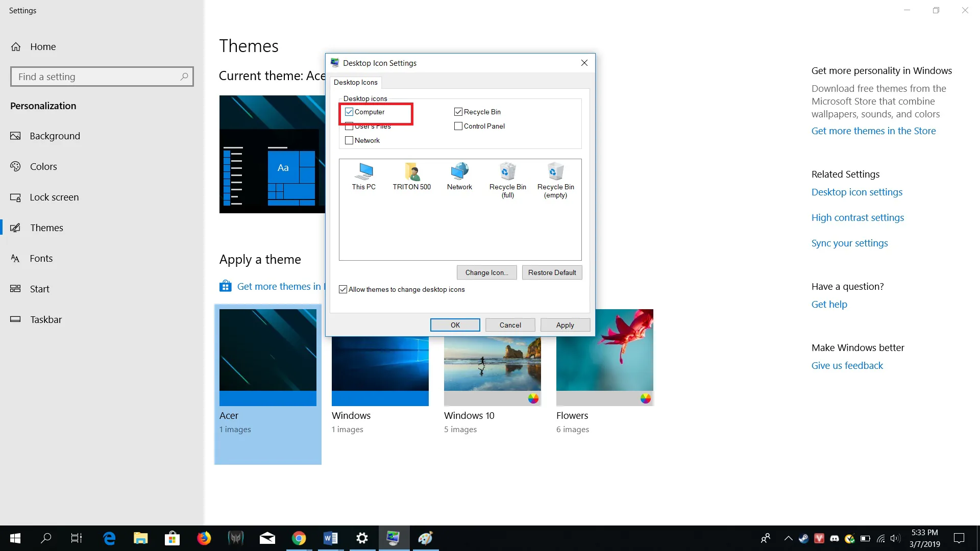Select the Desktop Icons tab
Viewport: 980px width, 551px height.
[356, 82]
